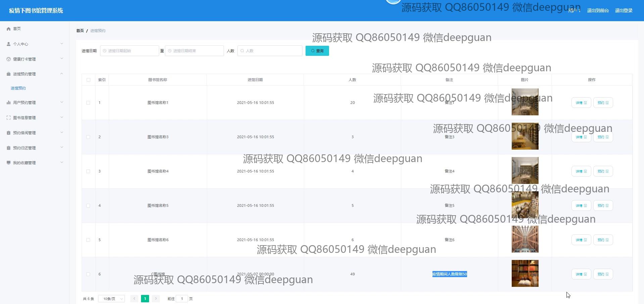The height and width of the screenshot is (304, 644).
Task: Click the home icon in sidebar
Action: coord(9,29)
